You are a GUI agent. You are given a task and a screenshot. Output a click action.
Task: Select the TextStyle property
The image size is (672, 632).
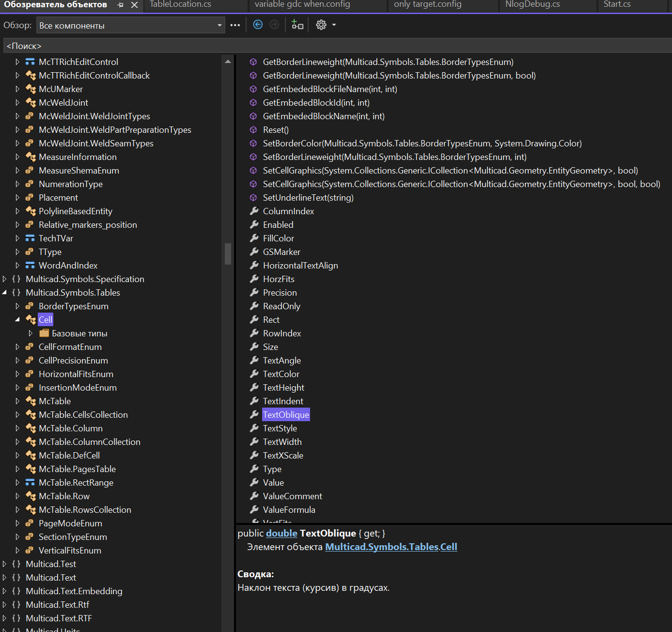click(x=280, y=428)
